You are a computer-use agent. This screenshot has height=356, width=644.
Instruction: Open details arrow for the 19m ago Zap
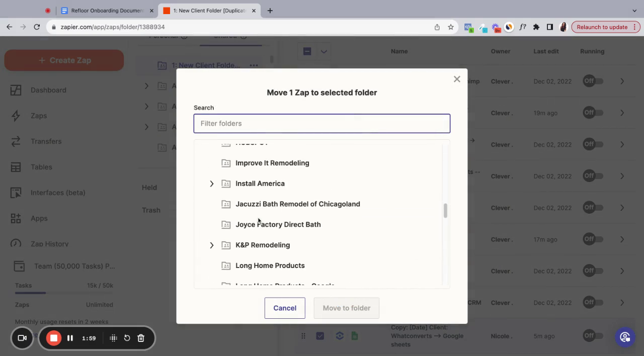coord(622,113)
